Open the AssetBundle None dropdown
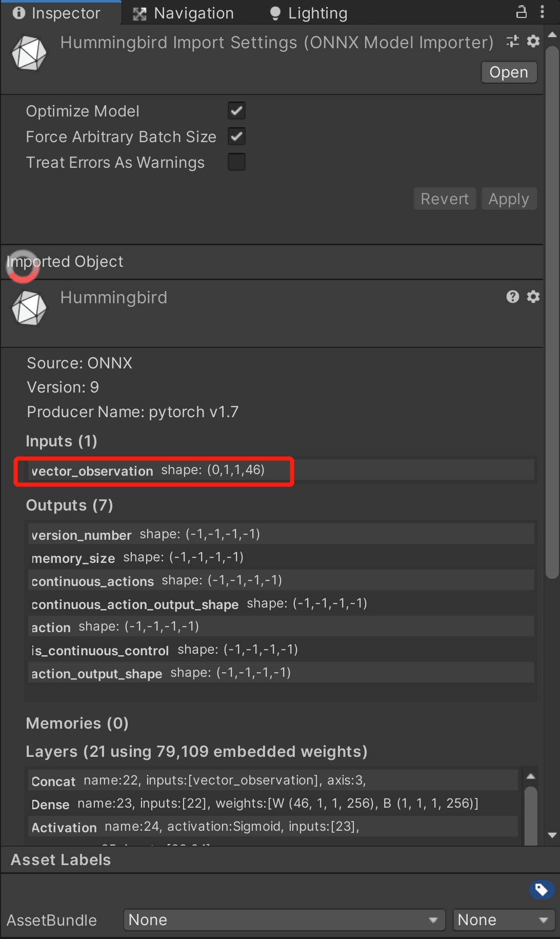 point(284,920)
